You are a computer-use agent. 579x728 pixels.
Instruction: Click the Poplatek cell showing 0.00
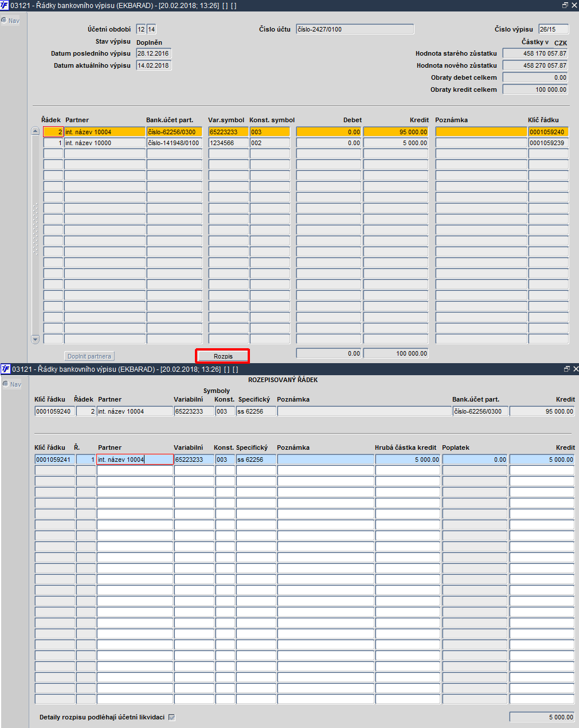[x=475, y=460]
